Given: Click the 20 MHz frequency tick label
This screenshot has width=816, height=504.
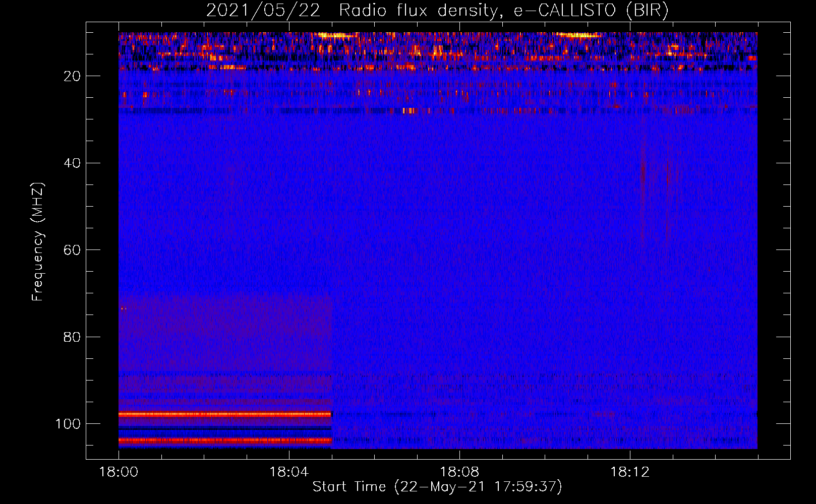Looking at the screenshot, I should [x=73, y=76].
